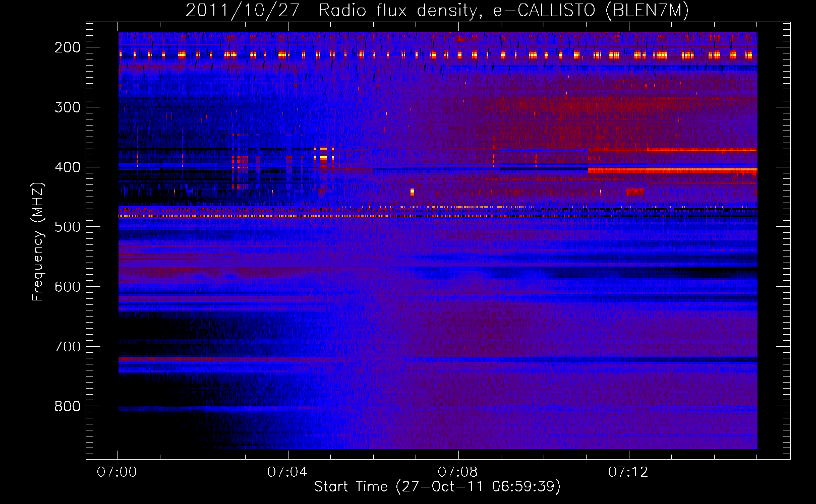Viewport: 816px width, 504px height.
Task: Click the 800 frequency tick label
Action: click(68, 406)
